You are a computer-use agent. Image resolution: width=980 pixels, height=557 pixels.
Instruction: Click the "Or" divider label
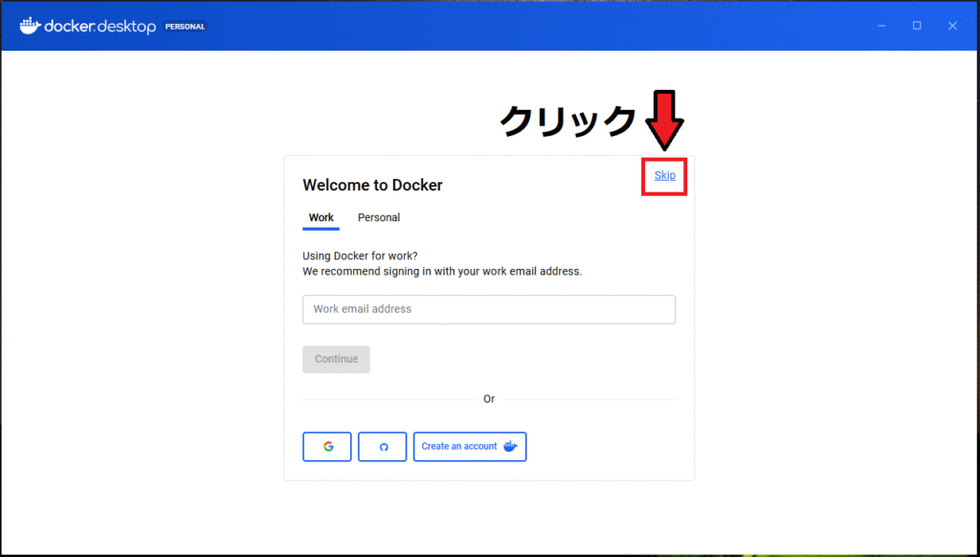click(x=489, y=399)
